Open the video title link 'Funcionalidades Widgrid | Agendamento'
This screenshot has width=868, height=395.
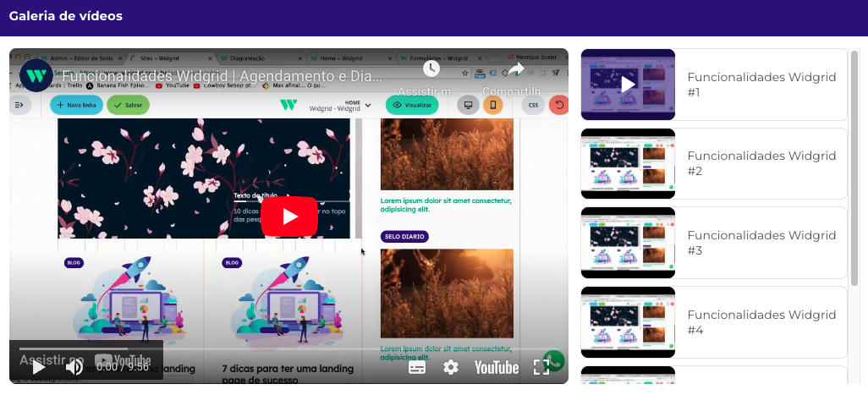(x=222, y=76)
